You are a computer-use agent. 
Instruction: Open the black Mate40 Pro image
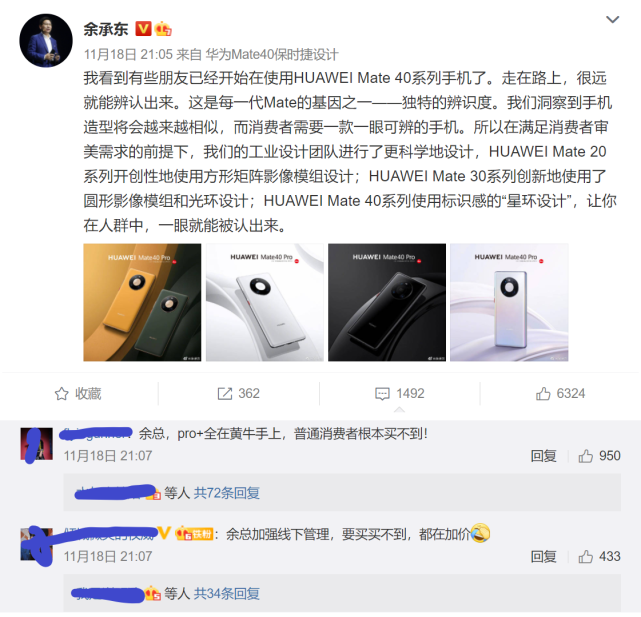pos(387,302)
